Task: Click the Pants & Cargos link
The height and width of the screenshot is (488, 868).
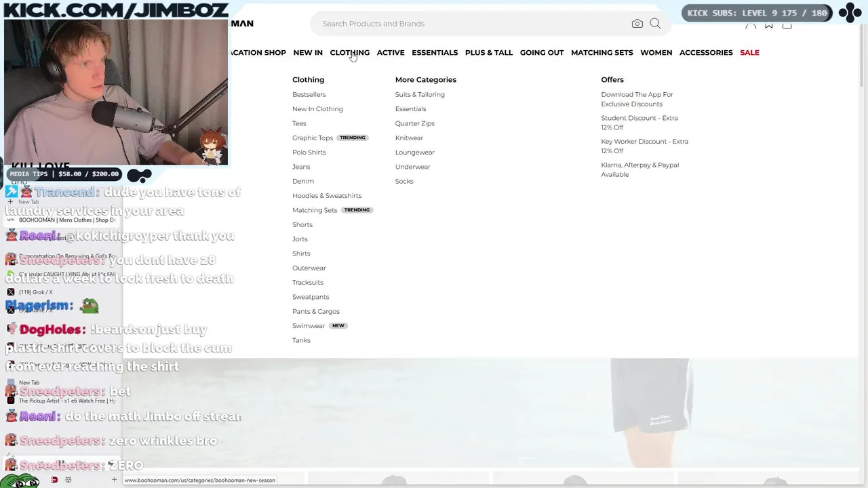Action: pyautogui.click(x=316, y=311)
